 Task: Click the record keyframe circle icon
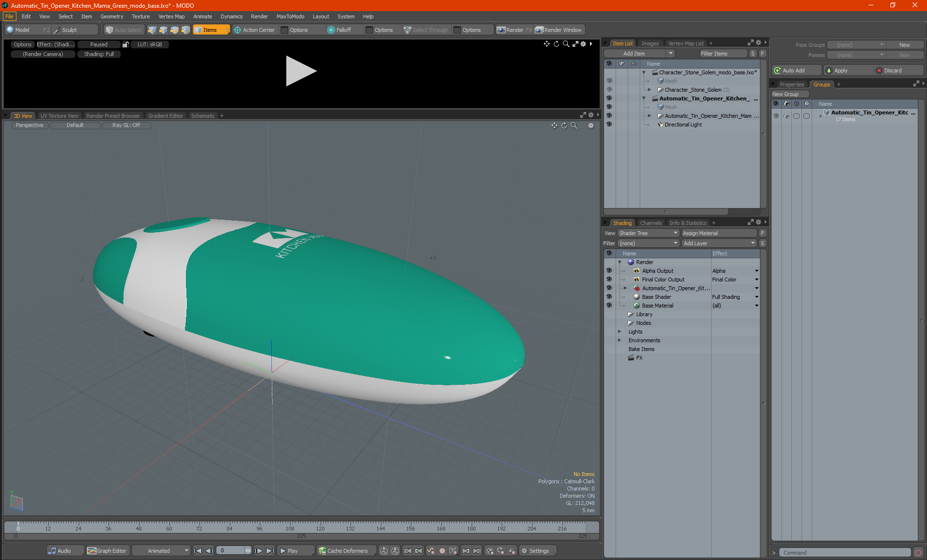442,551
